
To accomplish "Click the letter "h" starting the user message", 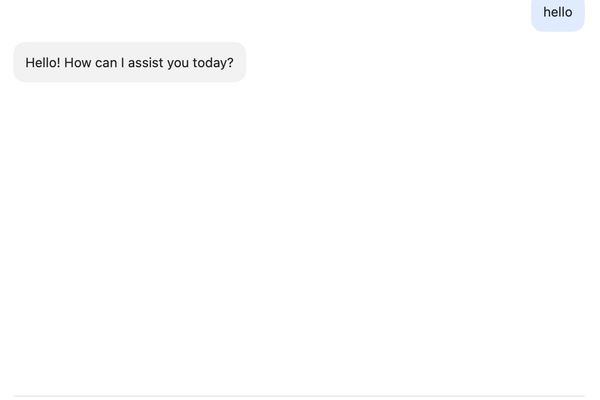I will [x=547, y=12].
